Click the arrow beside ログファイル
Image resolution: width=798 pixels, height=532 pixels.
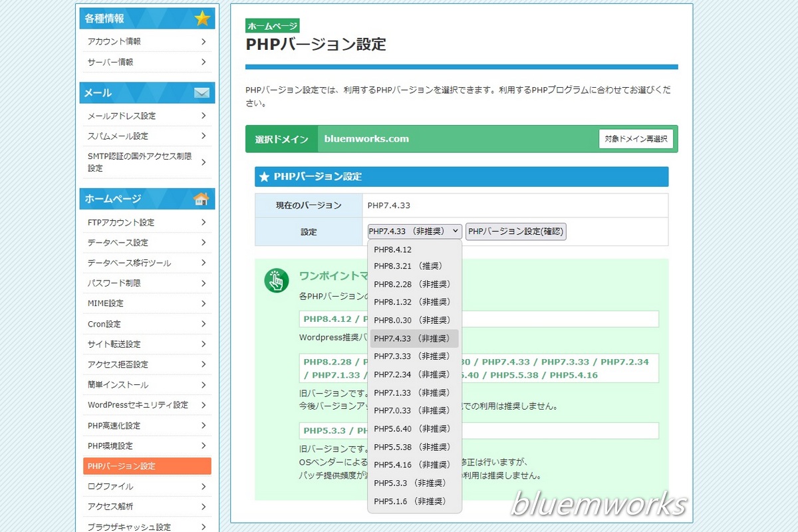(203, 486)
